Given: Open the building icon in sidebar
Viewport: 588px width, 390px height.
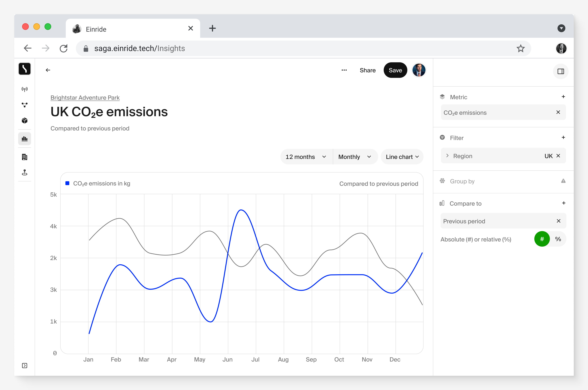Looking at the screenshot, I should 24,157.
